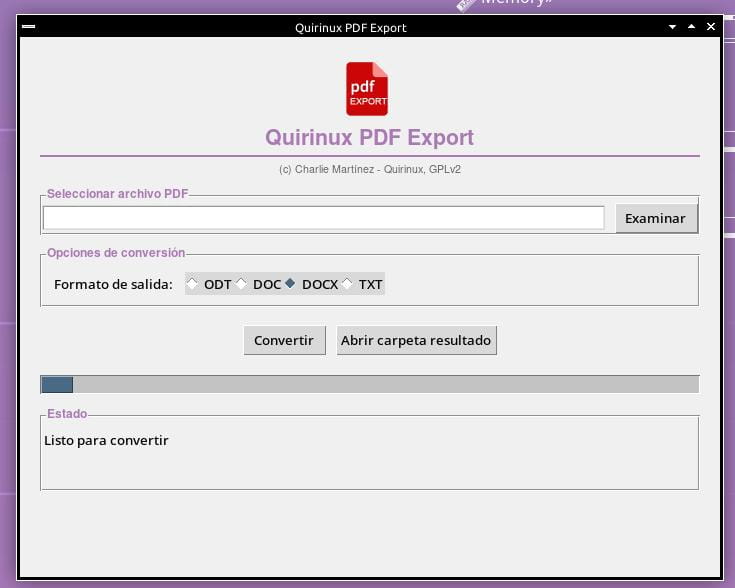Click the 'Seleccionar archivo PDF' group label
The image size is (735, 588).
tap(117, 194)
